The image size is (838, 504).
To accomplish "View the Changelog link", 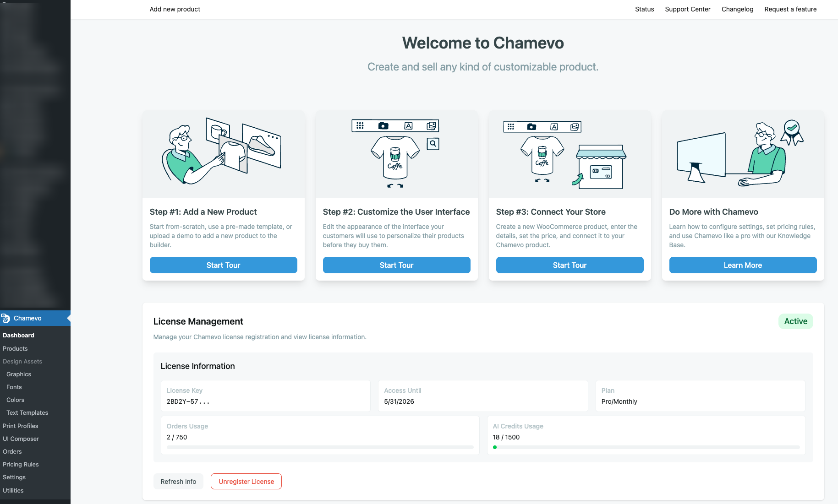I will coord(737,9).
